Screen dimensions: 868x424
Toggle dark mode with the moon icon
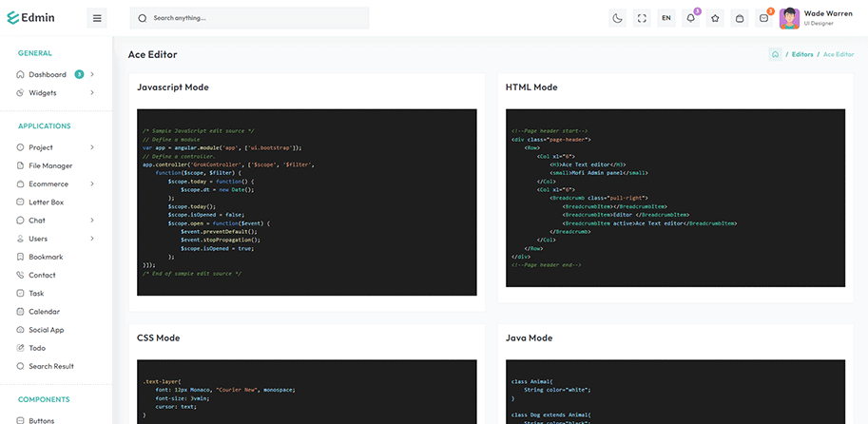[x=617, y=18]
